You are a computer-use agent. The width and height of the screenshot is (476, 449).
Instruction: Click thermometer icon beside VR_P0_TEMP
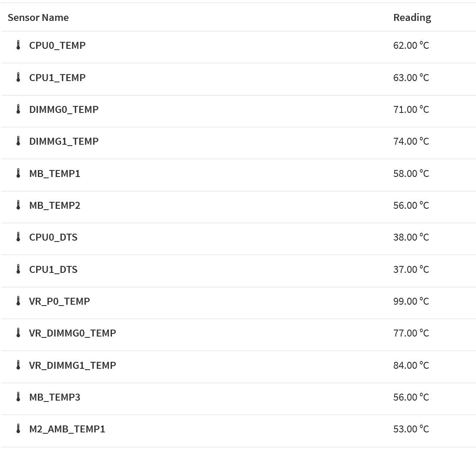pos(18,301)
